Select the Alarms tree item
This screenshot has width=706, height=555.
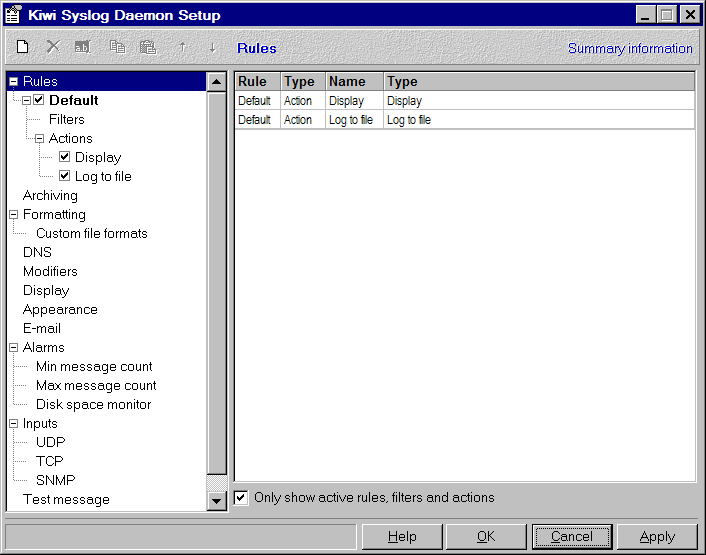44,347
